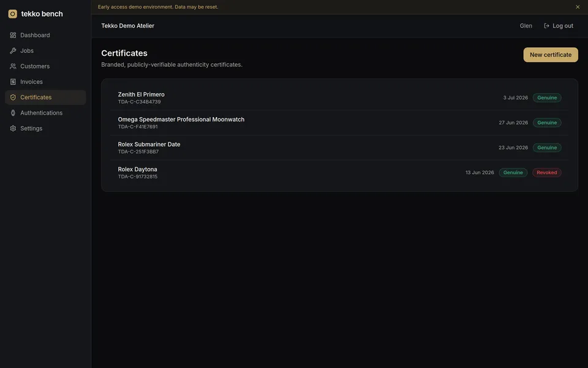Click certificate ID TDA-C-F41E7691
Image resolution: width=588 pixels, height=368 pixels.
(138, 126)
